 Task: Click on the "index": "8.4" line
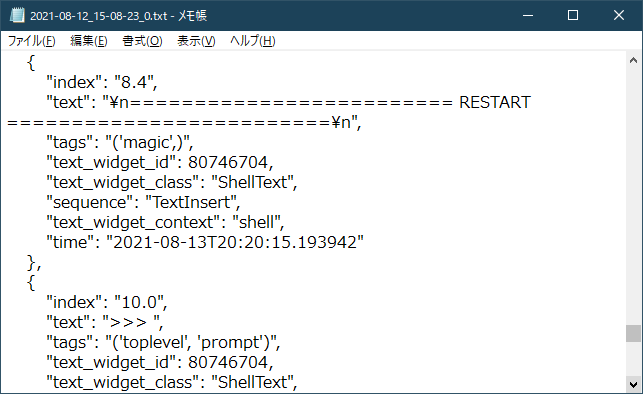[x=102, y=82]
